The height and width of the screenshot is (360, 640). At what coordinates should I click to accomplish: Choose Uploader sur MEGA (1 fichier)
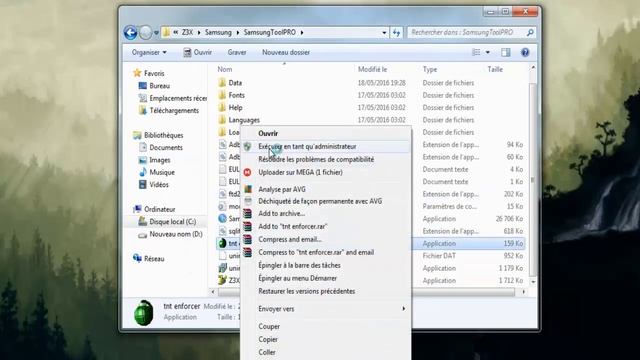point(326,172)
